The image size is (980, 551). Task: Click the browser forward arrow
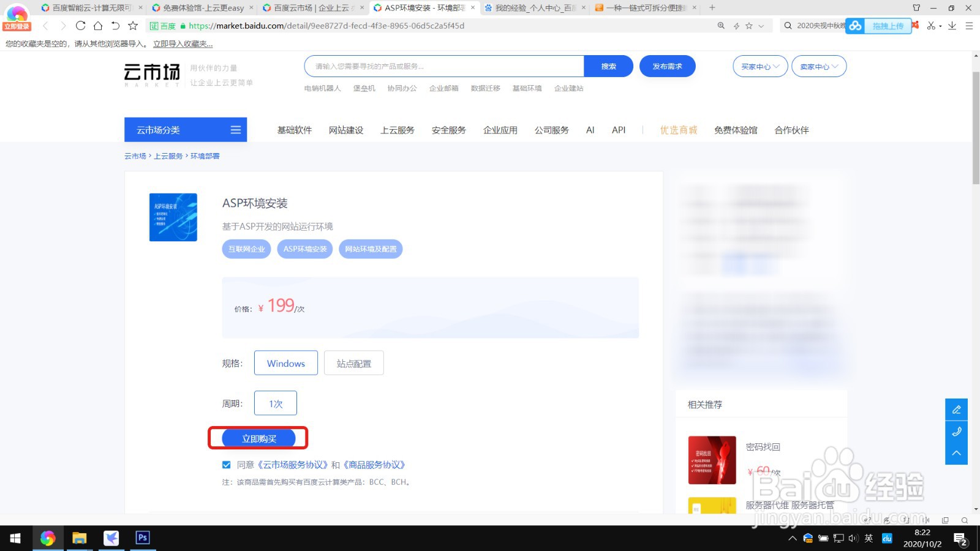(62, 26)
